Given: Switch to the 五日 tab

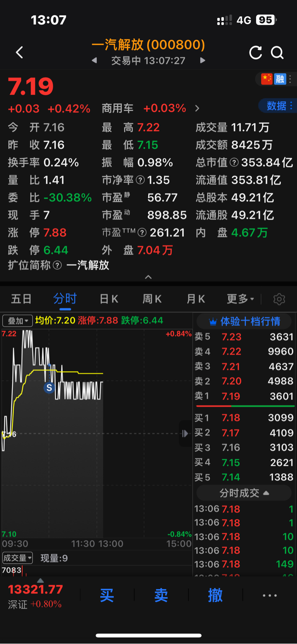Looking at the screenshot, I should pyautogui.click(x=21, y=299).
